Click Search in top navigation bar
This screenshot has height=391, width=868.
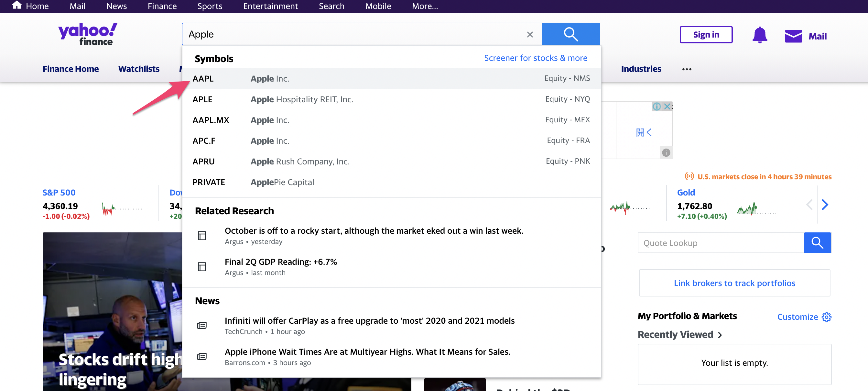[331, 6]
